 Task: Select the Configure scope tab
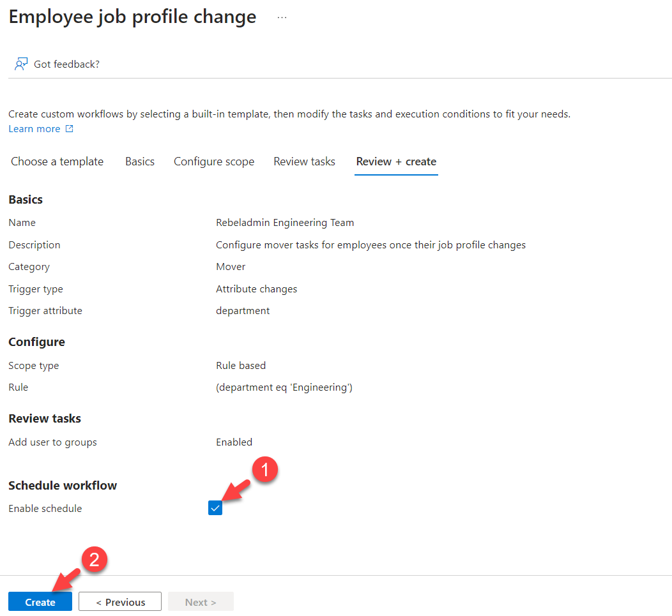pos(213,162)
